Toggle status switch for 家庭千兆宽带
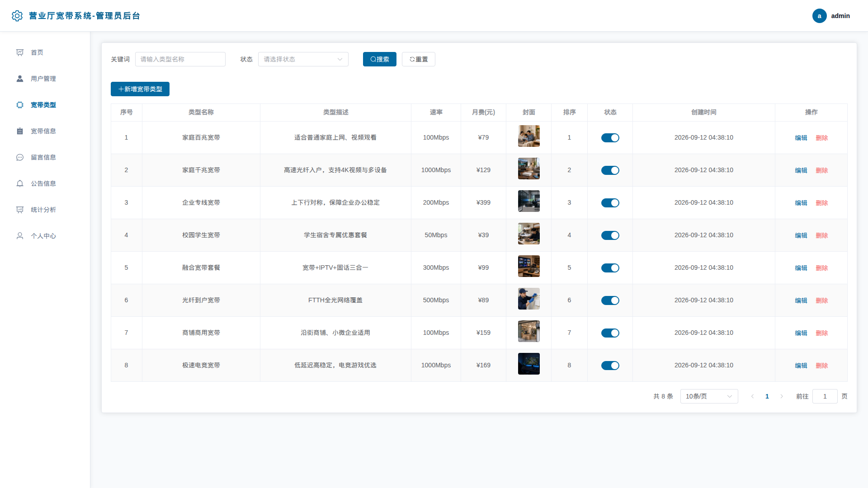The height and width of the screenshot is (488, 868). click(610, 170)
